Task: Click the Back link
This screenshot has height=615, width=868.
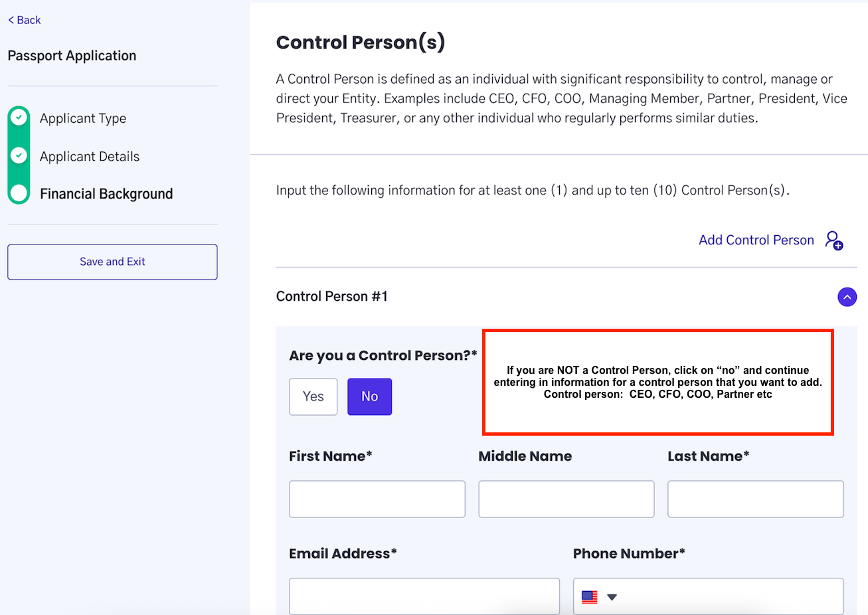Action: (25, 20)
